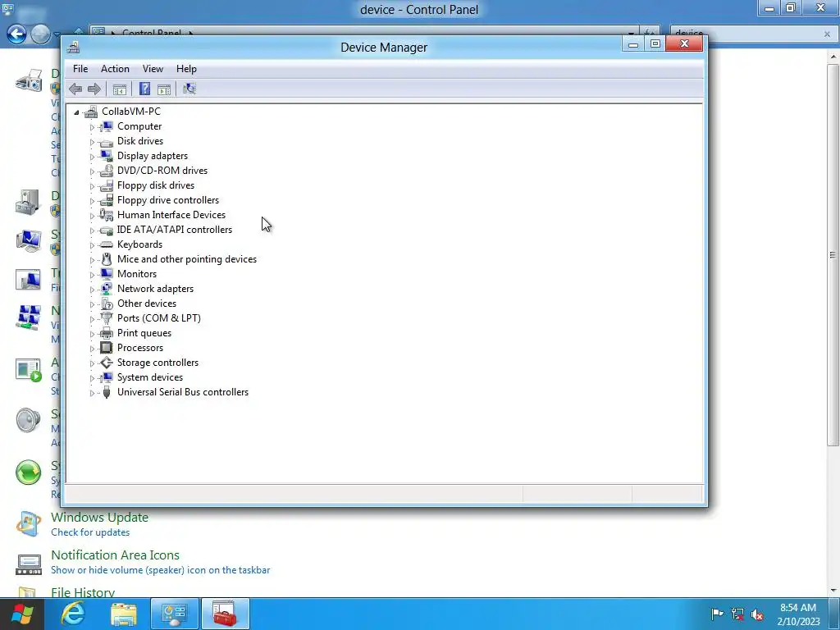Select the Human Interface Devices icon
This screenshot has width=840, height=630.
click(107, 215)
